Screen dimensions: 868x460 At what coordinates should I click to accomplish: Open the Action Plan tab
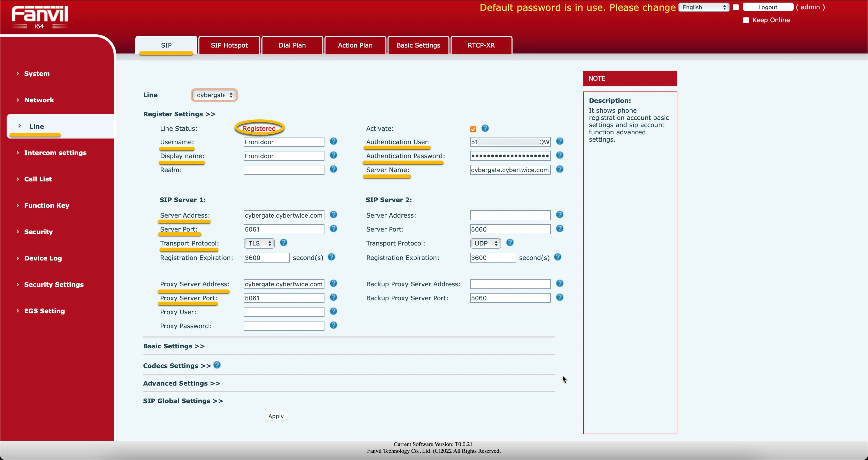click(x=355, y=45)
